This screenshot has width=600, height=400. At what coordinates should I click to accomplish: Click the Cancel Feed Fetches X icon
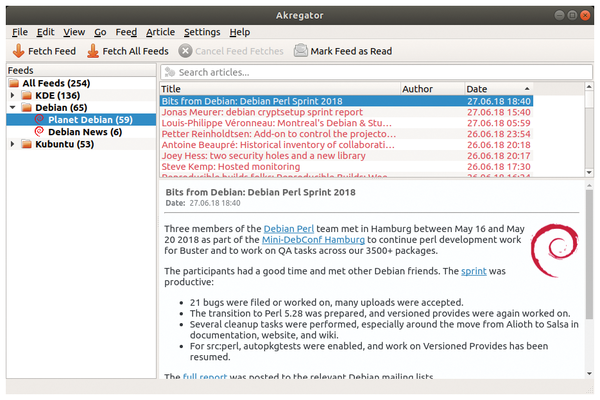[185, 51]
